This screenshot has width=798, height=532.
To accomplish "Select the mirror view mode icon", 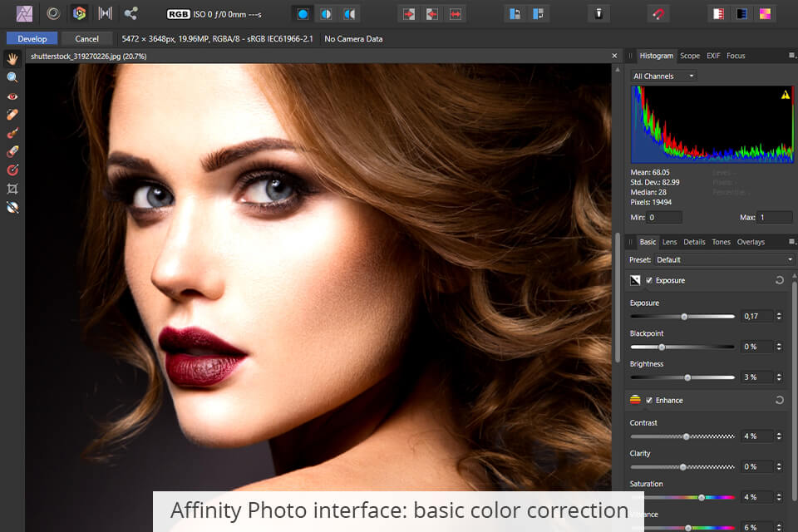I will click(x=349, y=14).
